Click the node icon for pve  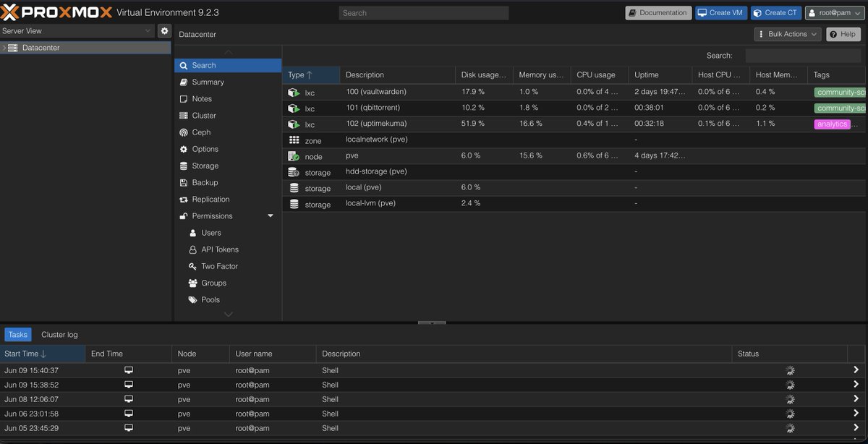tap(294, 156)
